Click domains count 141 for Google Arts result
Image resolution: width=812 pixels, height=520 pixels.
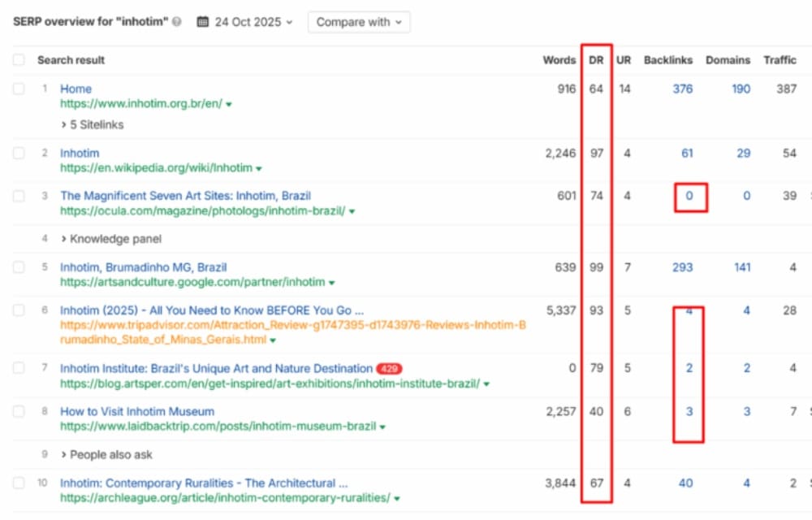point(742,268)
